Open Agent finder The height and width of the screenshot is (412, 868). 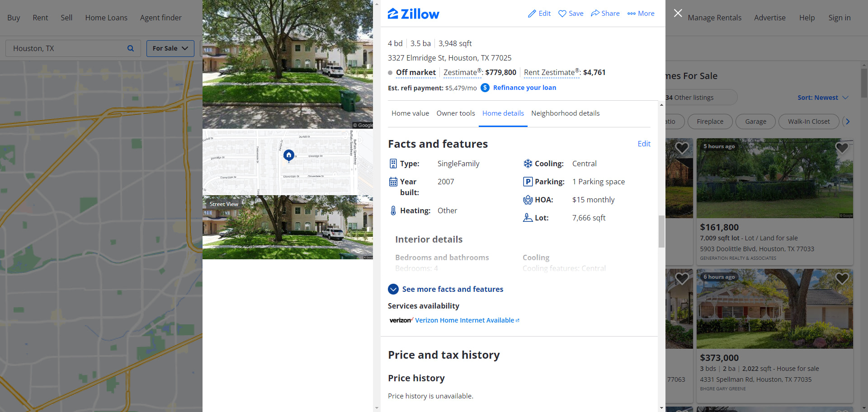click(161, 18)
